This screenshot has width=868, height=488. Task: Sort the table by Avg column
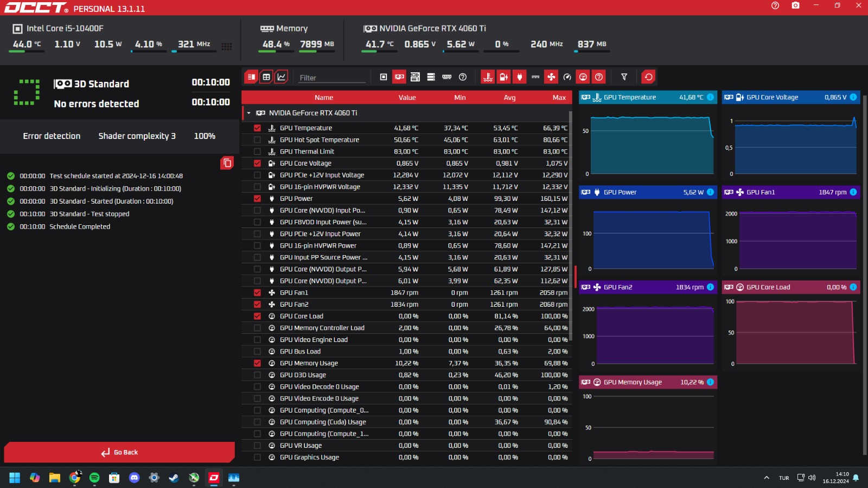point(509,98)
